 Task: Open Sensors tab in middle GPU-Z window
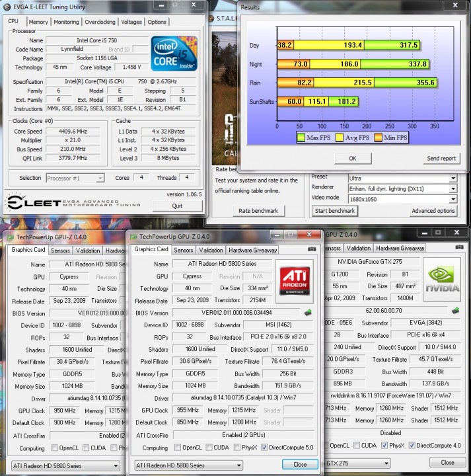pos(183,250)
